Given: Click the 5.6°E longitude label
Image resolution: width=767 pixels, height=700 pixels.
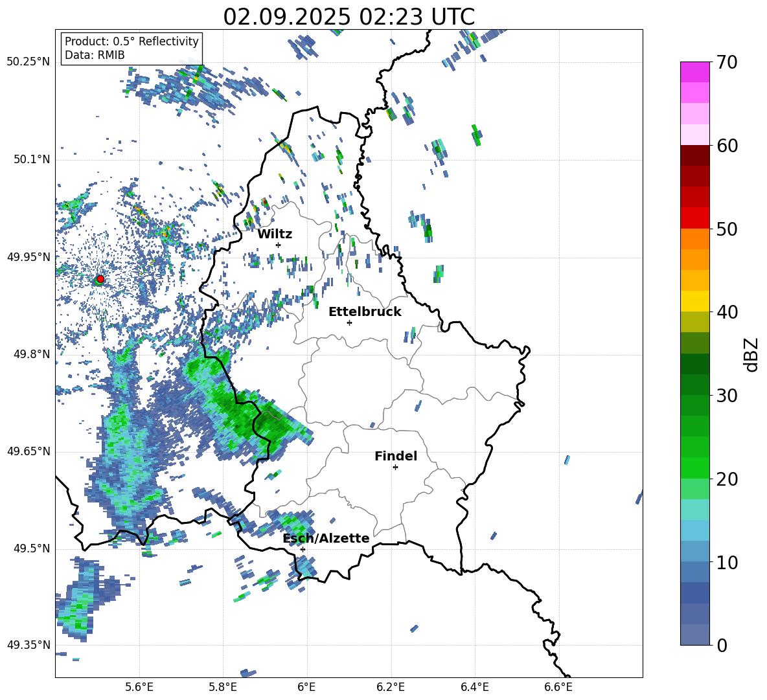Looking at the screenshot, I should (x=139, y=688).
